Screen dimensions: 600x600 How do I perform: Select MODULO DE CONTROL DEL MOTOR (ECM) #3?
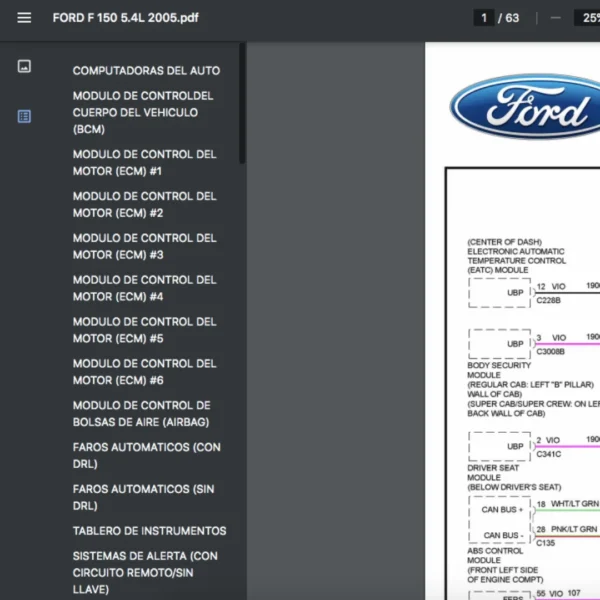145,246
